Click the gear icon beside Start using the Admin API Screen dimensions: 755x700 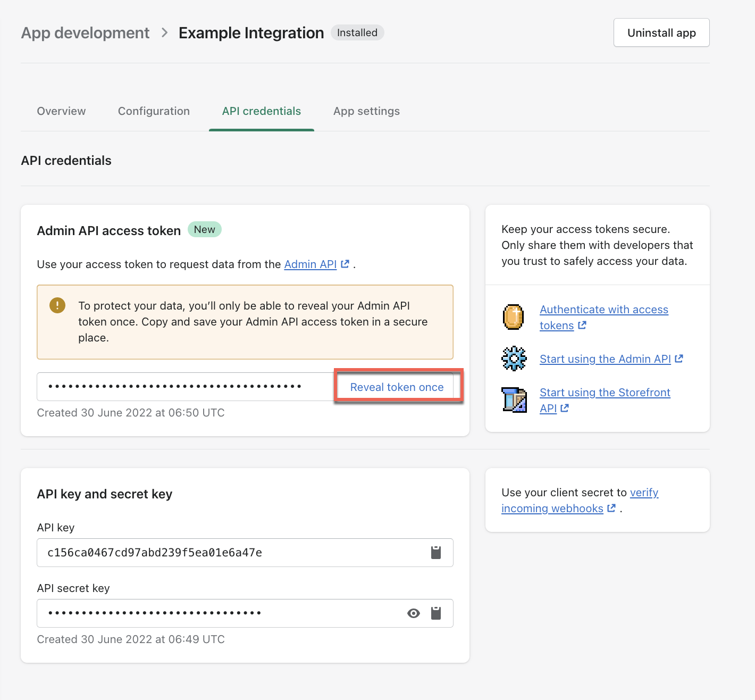[514, 359]
